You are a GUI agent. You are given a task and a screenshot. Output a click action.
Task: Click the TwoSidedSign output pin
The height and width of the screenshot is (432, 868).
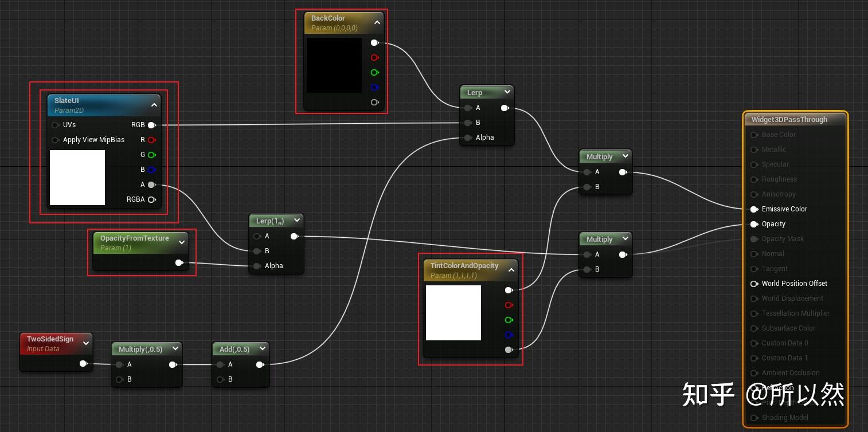(83, 363)
